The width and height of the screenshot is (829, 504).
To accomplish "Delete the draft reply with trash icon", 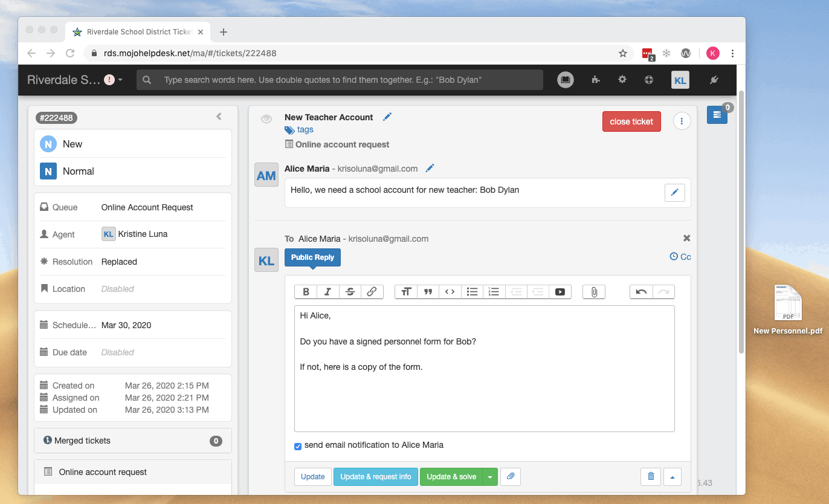I will click(651, 476).
